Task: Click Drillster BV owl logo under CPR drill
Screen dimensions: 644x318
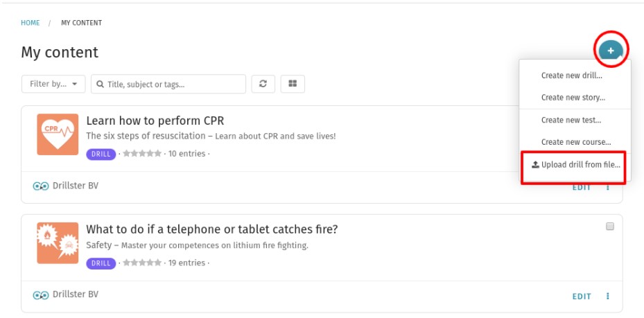Action: pos(41,186)
